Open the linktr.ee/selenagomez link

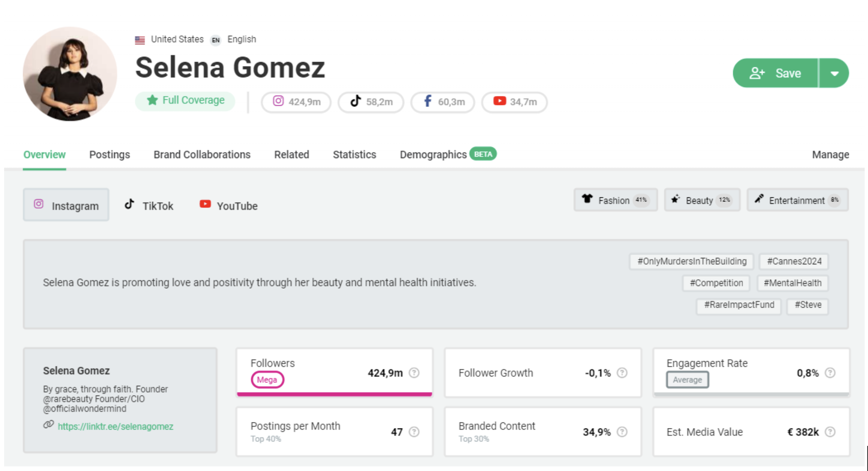click(115, 426)
